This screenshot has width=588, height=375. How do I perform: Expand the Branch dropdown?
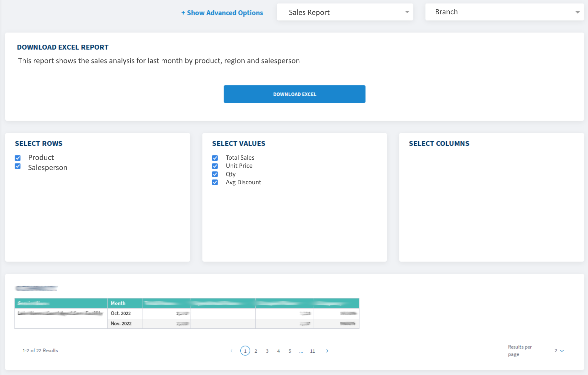point(504,12)
